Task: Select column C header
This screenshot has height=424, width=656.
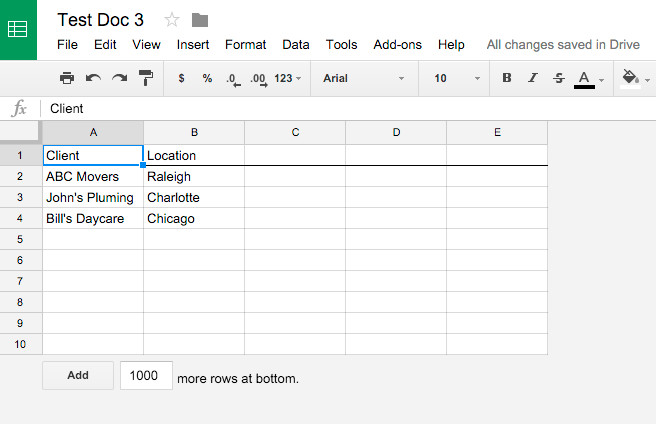Action: pos(295,132)
